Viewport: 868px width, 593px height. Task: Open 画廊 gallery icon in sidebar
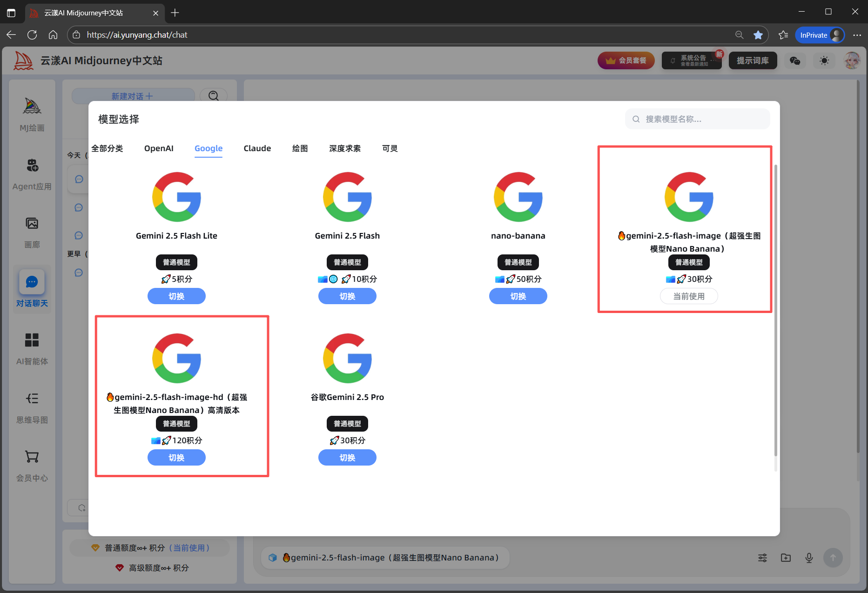[32, 224]
